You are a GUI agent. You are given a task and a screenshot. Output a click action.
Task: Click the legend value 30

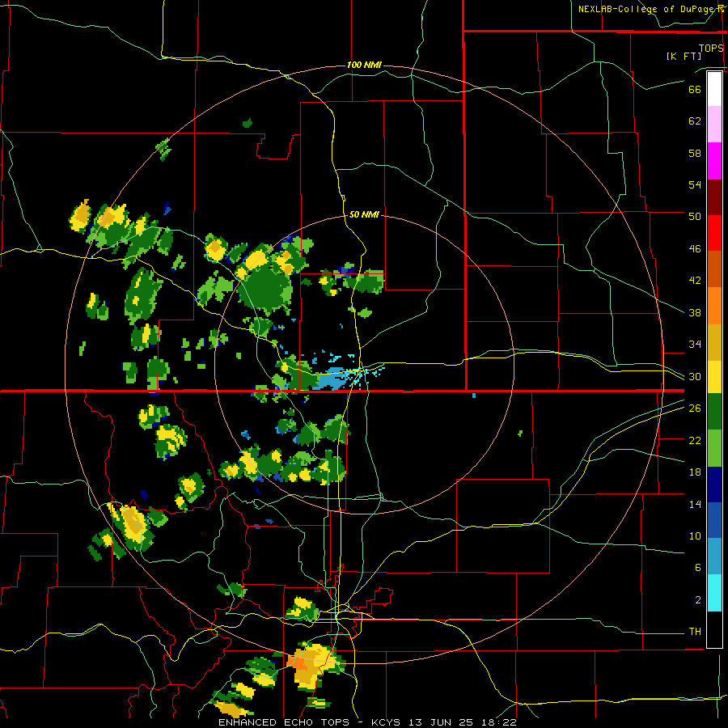(x=695, y=376)
